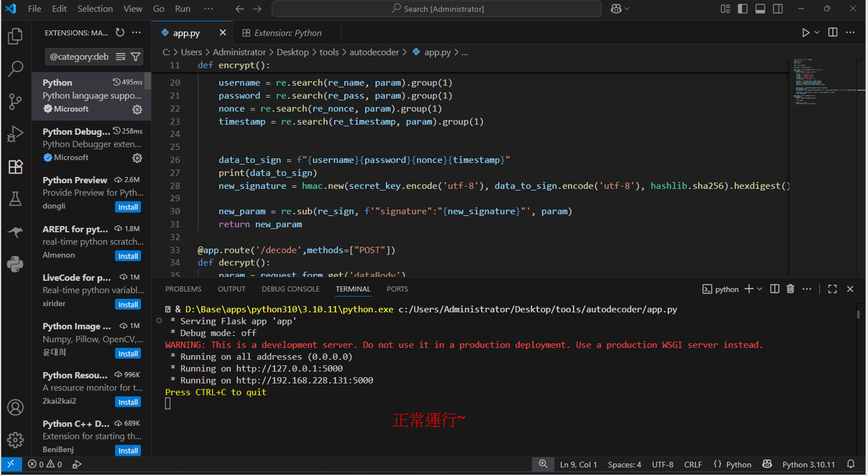Open the Python view in activity bar
The image size is (868, 476).
15,264
